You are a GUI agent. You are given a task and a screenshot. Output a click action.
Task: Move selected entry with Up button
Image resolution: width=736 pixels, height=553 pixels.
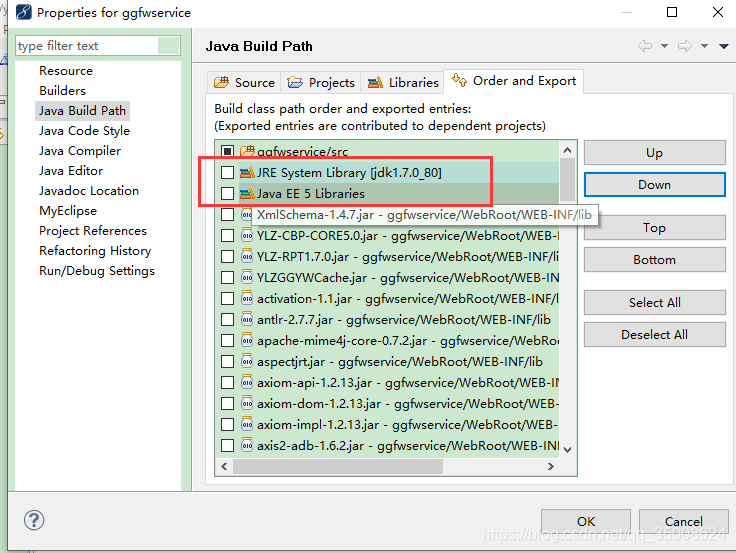[654, 153]
